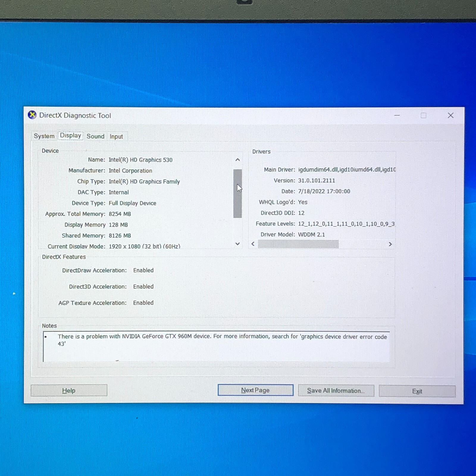Click AGP Texture Acceleration 'Enabled' value
Image resolution: width=476 pixels, height=476 pixels.
[143, 303]
